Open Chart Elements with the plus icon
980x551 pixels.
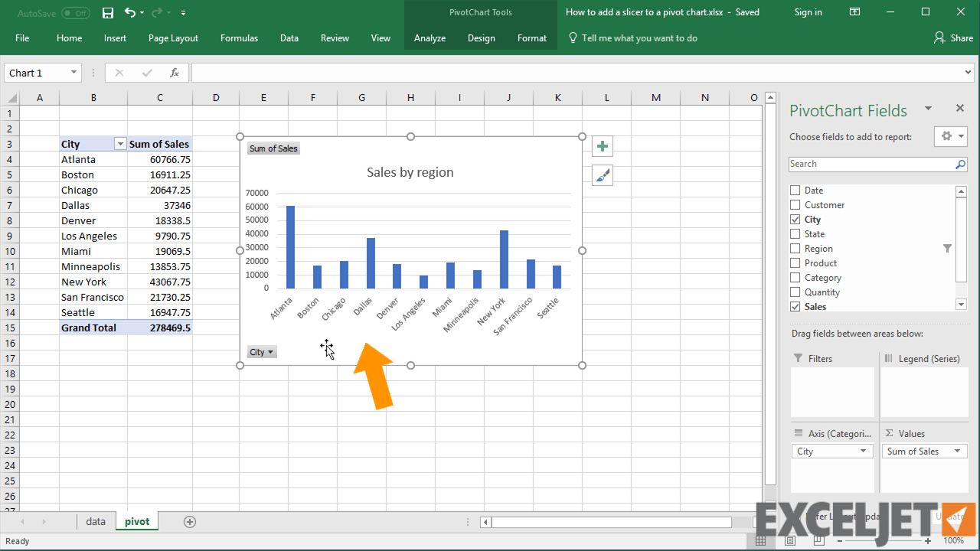602,145
